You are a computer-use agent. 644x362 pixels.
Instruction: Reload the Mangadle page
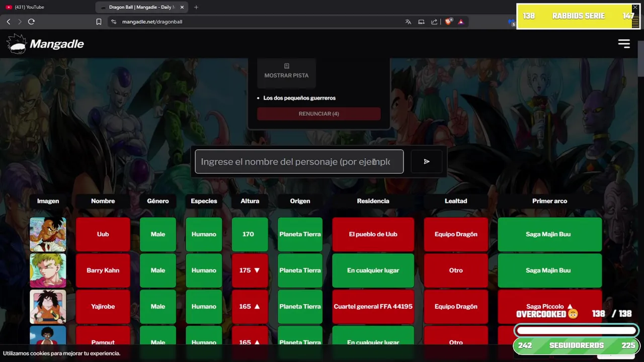31,22
